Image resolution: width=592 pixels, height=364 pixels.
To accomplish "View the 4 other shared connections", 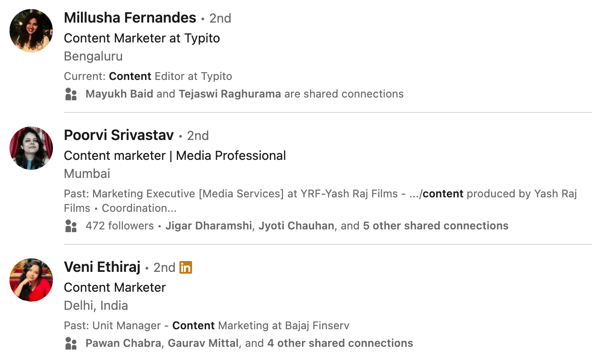I will click(340, 343).
